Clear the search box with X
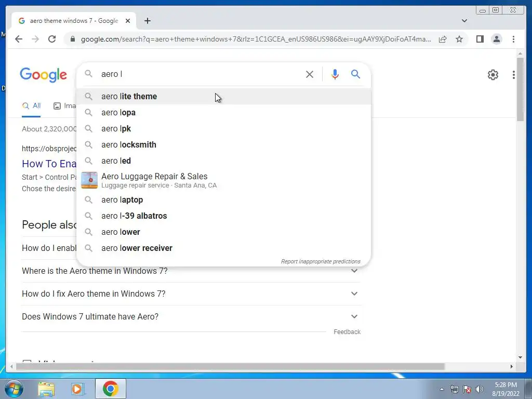 (x=310, y=74)
